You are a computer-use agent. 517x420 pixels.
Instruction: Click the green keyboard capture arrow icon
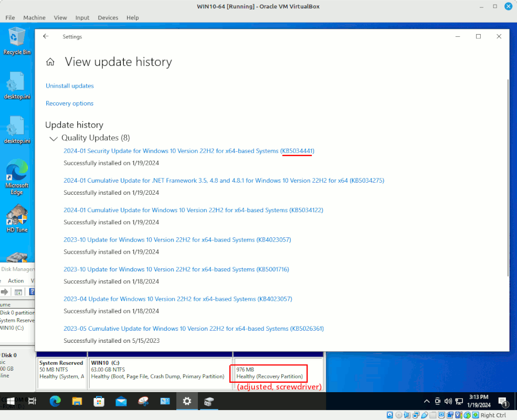476,415
